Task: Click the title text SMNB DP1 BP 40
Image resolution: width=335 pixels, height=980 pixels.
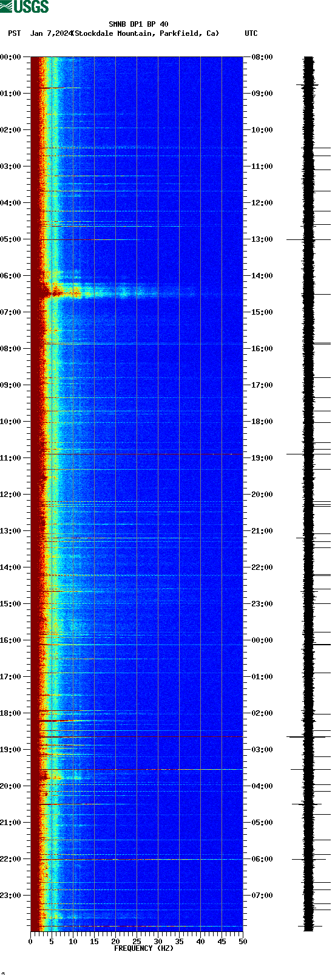Action: 138,24
